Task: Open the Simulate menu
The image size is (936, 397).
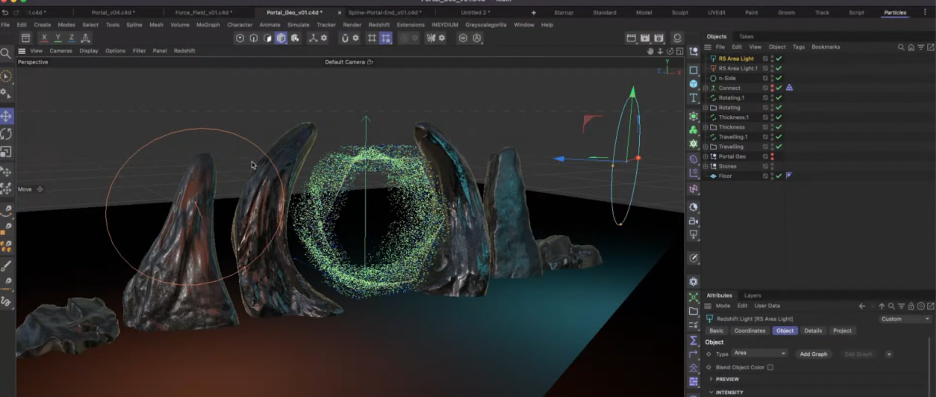Action: 298,25
